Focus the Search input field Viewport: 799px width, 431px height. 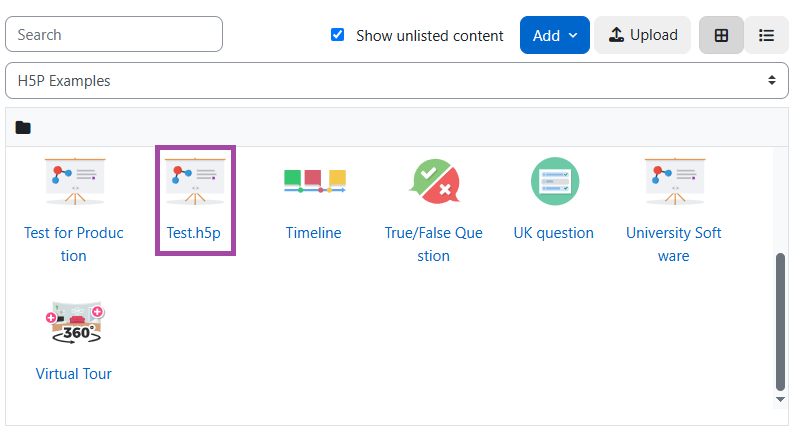click(114, 34)
